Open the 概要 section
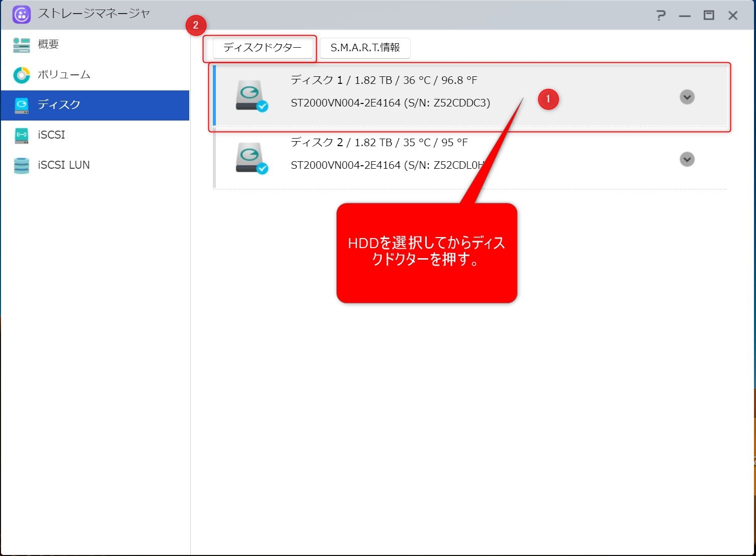This screenshot has width=756, height=556. 49,45
